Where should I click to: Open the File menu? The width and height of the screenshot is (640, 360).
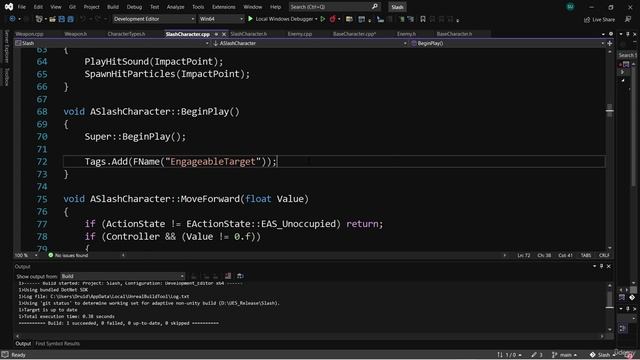click(22, 7)
